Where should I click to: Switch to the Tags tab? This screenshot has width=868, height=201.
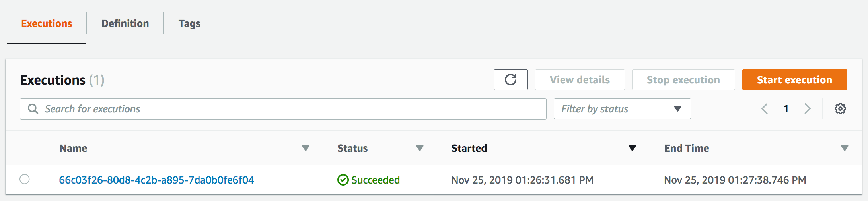click(189, 23)
